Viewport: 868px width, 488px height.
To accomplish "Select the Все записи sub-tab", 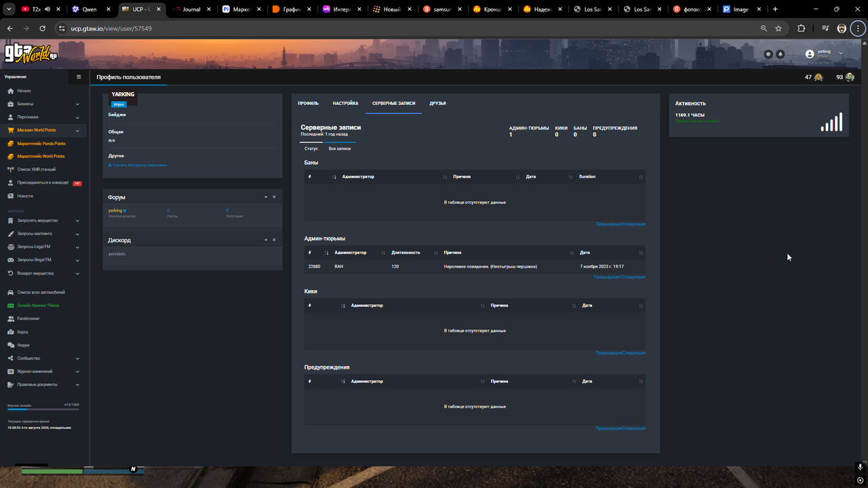I will pyautogui.click(x=340, y=148).
